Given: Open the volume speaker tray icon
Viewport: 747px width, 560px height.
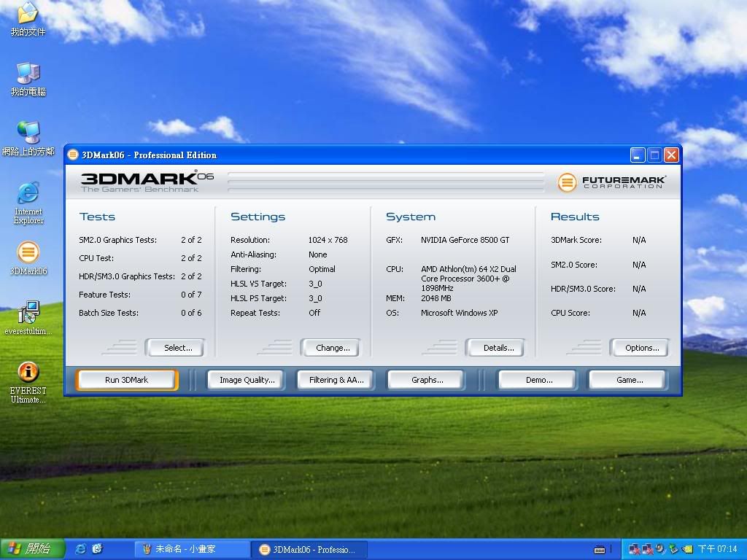Looking at the screenshot, I should [660, 549].
